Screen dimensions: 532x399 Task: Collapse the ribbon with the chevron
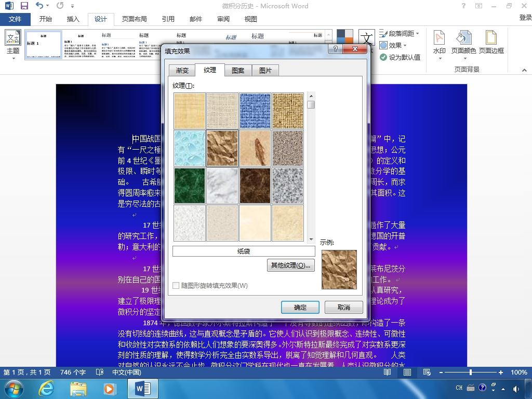(524, 70)
